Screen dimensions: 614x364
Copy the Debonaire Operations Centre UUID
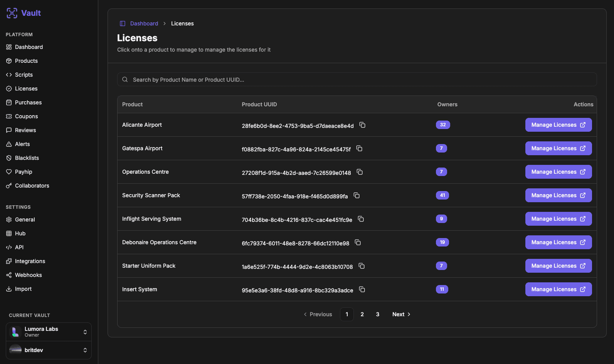tap(358, 242)
